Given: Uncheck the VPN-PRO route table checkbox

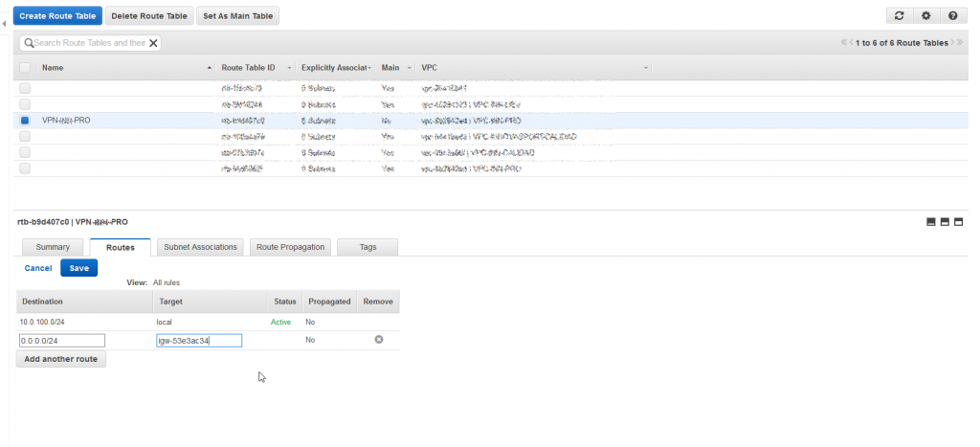Looking at the screenshot, I should tap(25, 121).
